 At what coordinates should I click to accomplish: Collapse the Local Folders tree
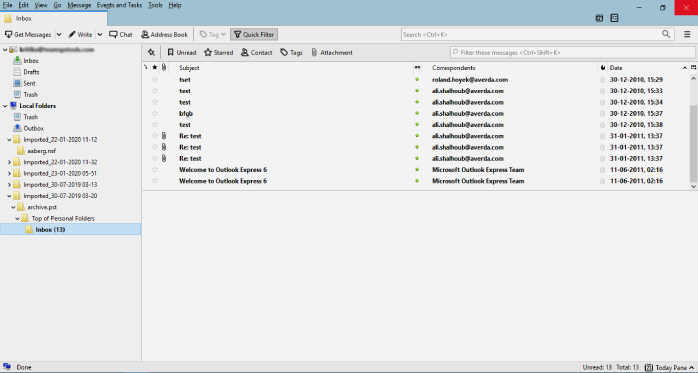pyautogui.click(x=5, y=105)
